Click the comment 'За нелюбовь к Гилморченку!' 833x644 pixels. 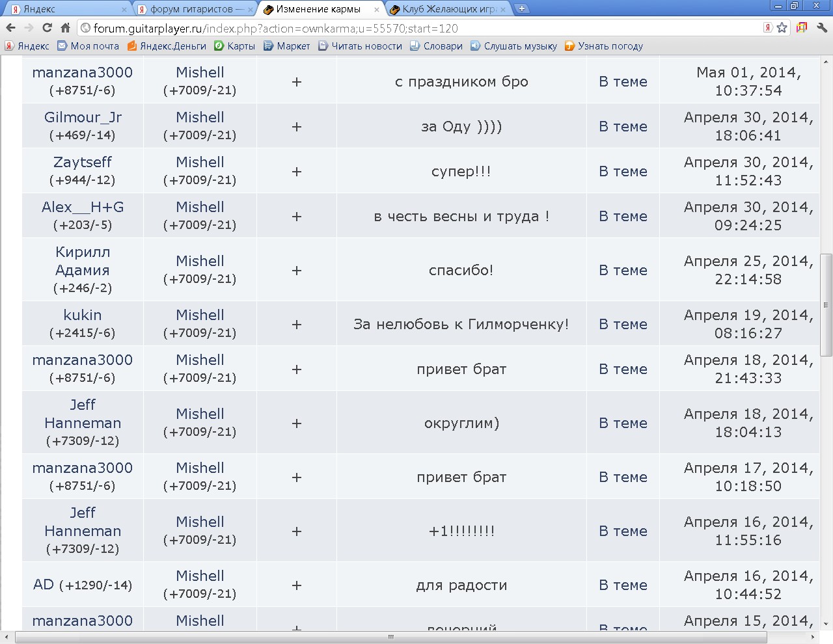click(461, 324)
